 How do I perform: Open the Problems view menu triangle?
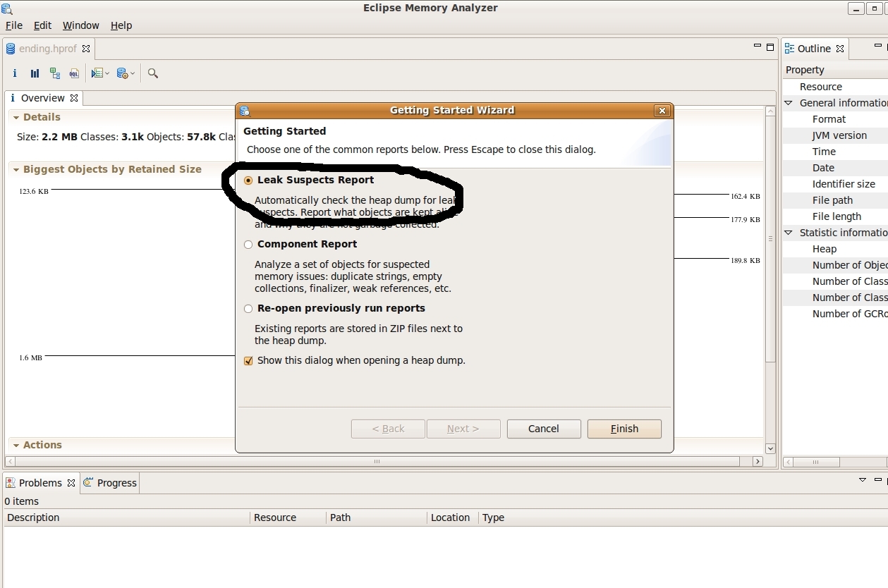[x=862, y=480]
